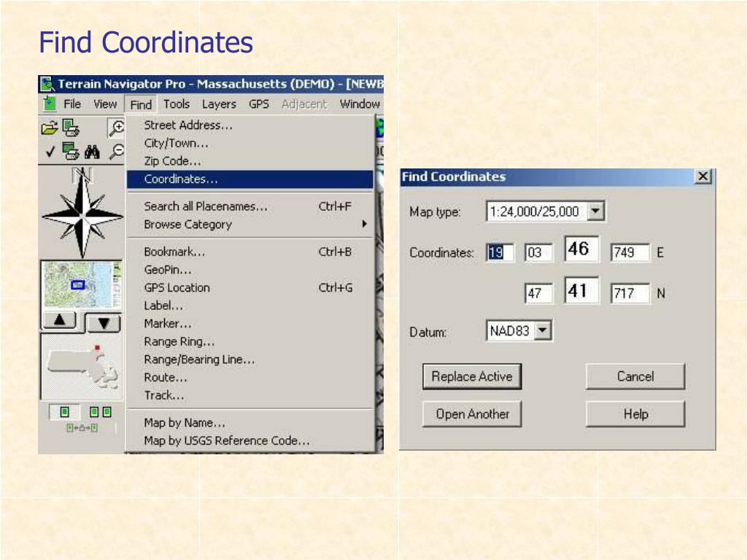
Task: Click the map window icon next to the checkmark
Action: [x=71, y=151]
